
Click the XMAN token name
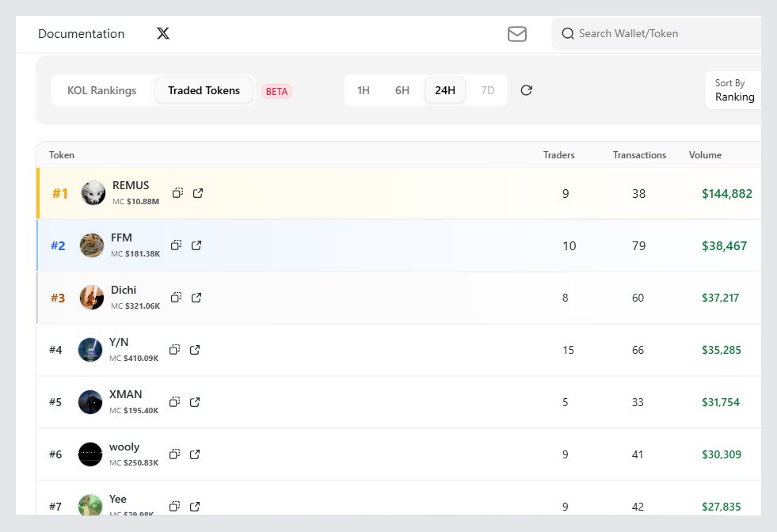click(125, 394)
